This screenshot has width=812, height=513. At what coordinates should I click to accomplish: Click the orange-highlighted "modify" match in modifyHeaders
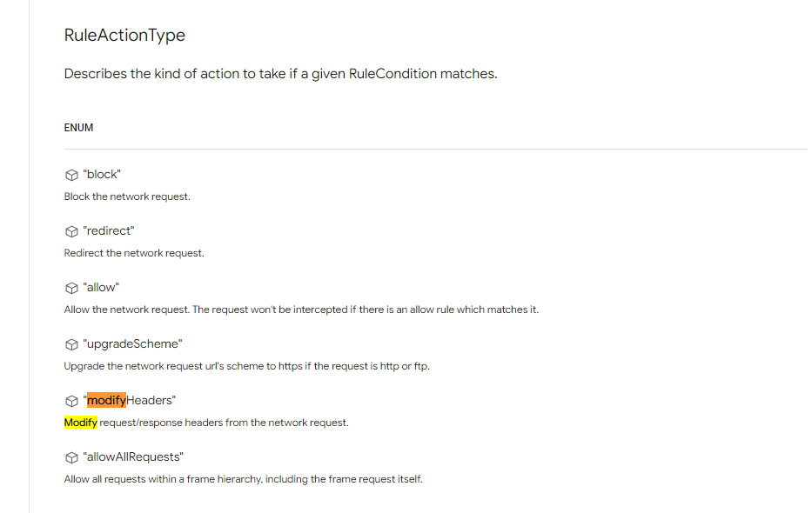point(106,400)
